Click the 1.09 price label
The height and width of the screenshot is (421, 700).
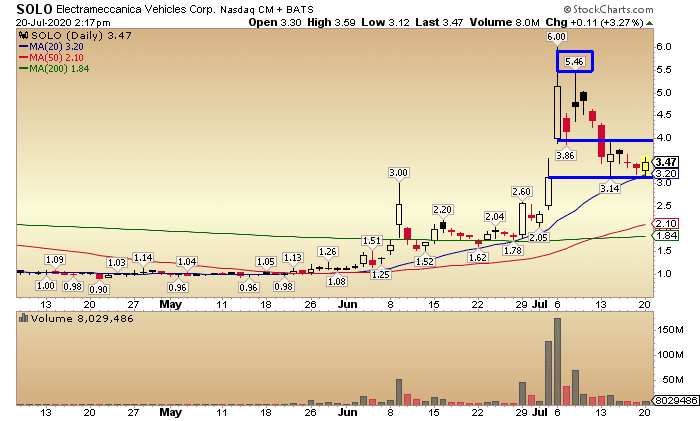click(x=55, y=259)
